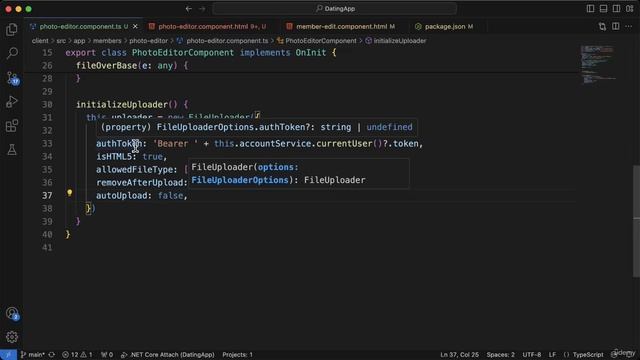Toggle the bottom panel layout icon
Screen dimensions: 640x360
point(603,9)
